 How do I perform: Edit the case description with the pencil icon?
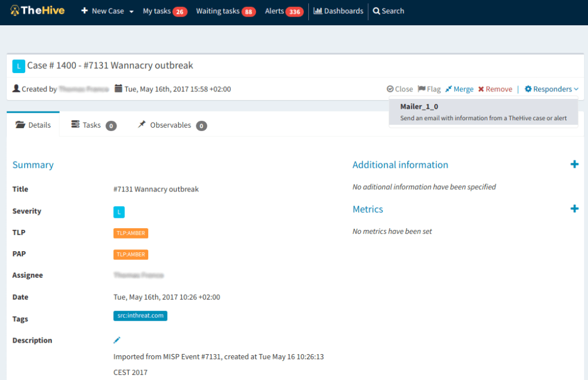[117, 340]
